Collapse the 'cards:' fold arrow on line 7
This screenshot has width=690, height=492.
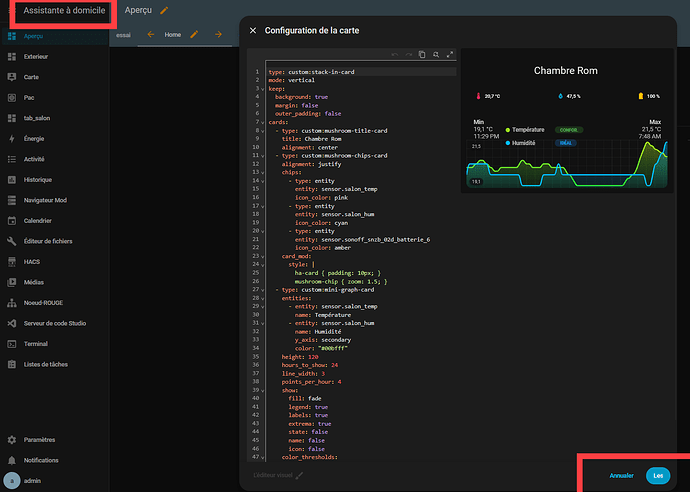261,122
